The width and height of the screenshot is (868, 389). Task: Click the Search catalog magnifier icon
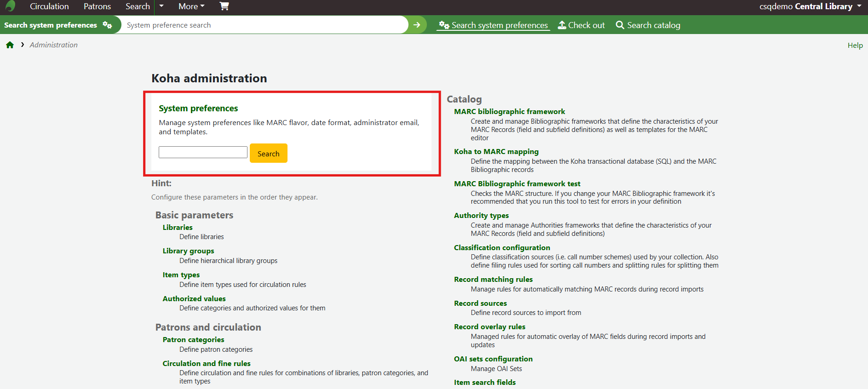point(620,25)
